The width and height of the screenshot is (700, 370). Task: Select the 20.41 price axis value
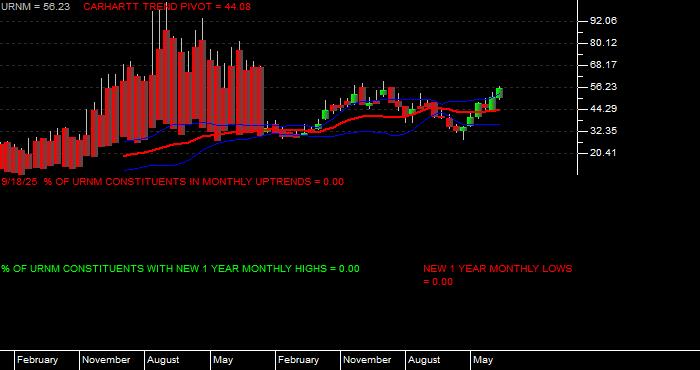tap(603, 153)
